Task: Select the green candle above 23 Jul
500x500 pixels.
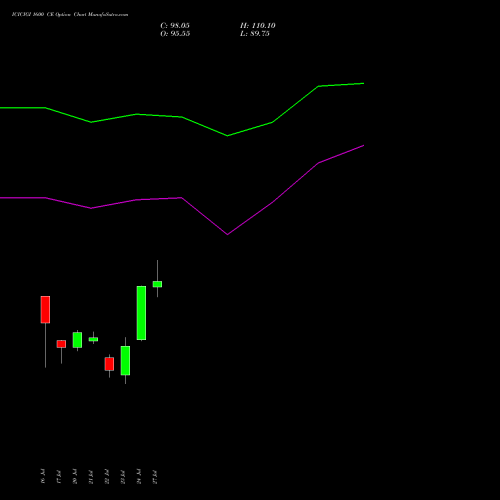Action: click(125, 361)
